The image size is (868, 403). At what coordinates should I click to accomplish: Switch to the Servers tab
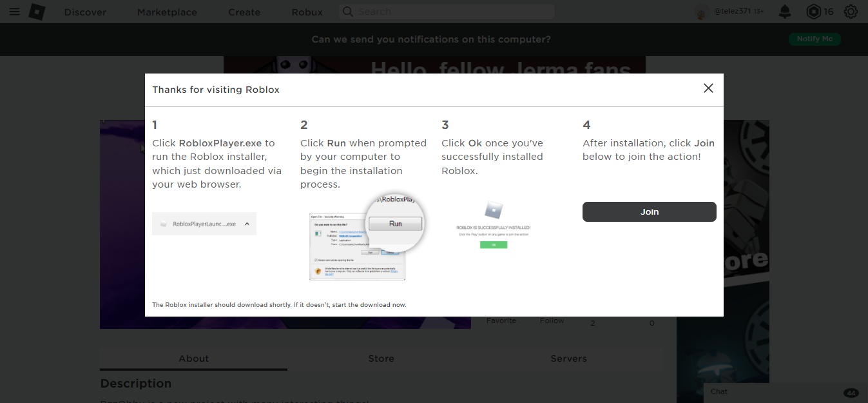[x=568, y=359]
